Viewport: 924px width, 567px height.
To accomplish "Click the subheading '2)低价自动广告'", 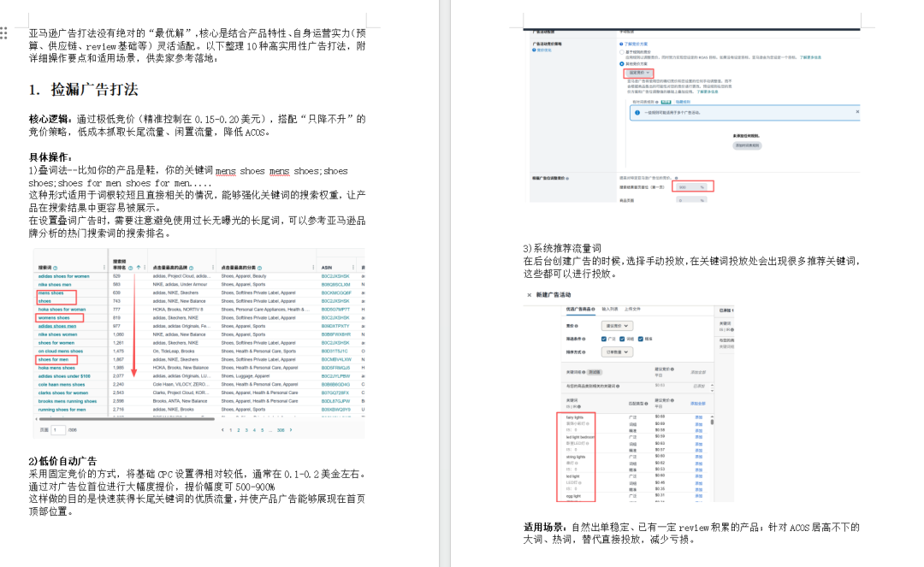I will tap(62, 461).
